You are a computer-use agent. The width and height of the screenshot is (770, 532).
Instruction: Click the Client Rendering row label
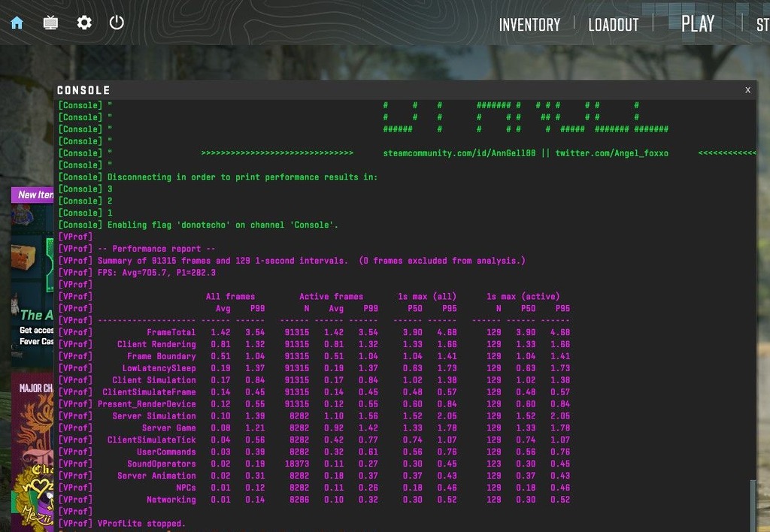pyautogui.click(x=156, y=344)
